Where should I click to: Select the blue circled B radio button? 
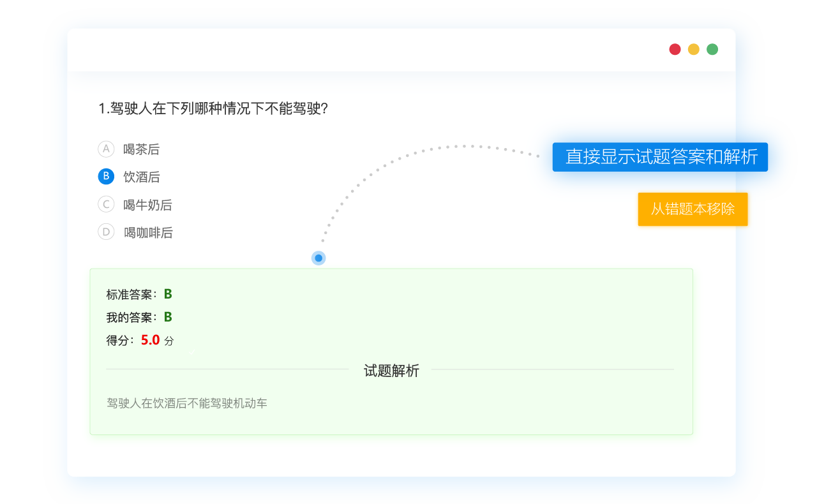tap(106, 177)
